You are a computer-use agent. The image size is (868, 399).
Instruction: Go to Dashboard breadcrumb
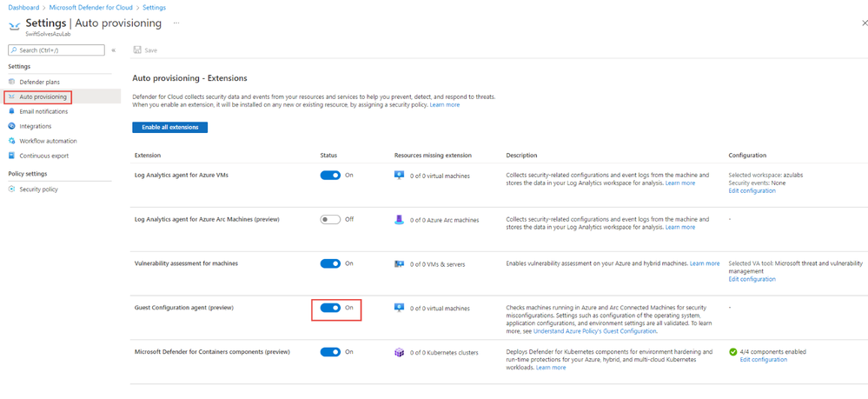[23, 8]
